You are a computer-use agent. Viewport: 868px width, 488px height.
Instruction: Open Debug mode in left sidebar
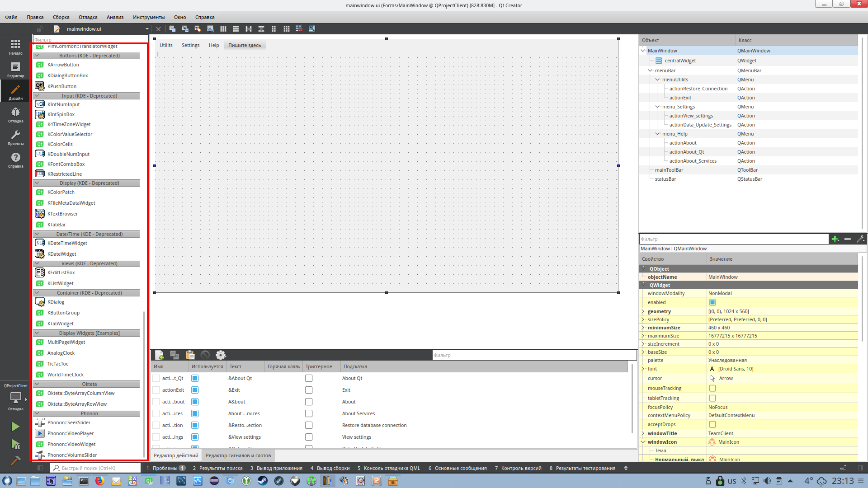[15, 114]
